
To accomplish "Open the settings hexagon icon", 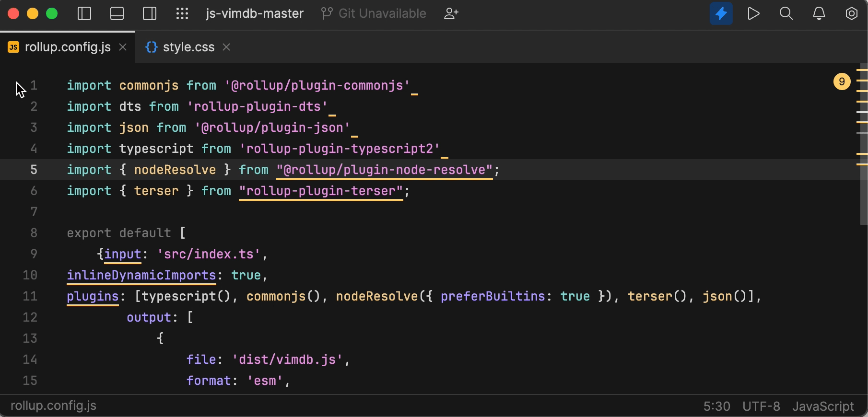I will point(851,13).
